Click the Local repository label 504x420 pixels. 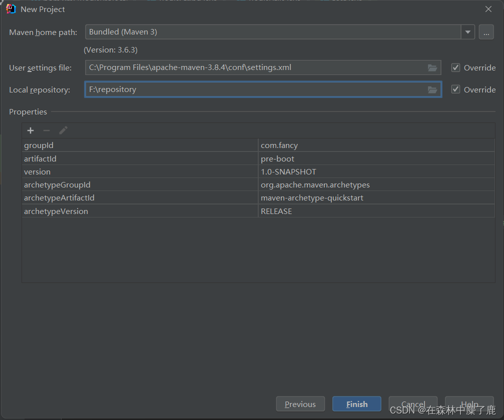point(40,89)
